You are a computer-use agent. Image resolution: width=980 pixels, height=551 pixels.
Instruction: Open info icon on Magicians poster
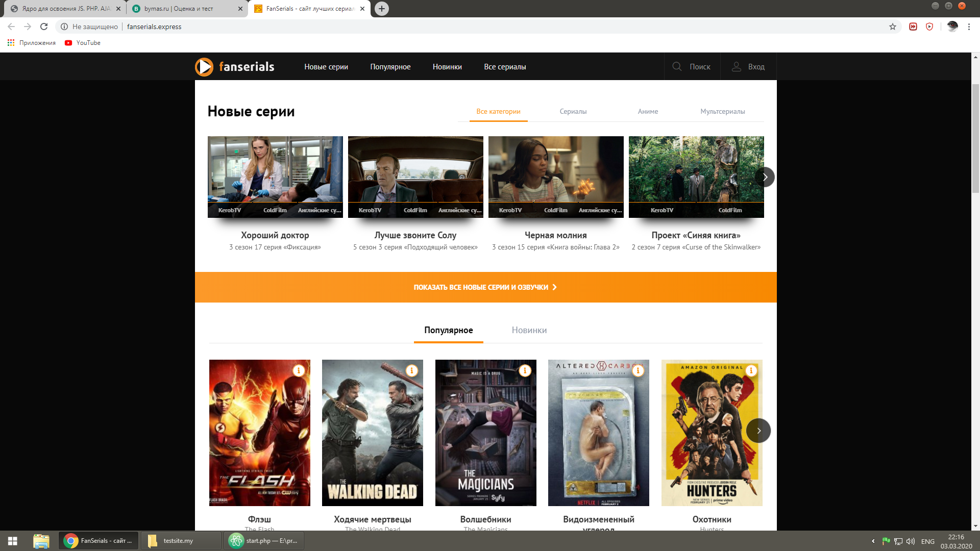pyautogui.click(x=525, y=371)
